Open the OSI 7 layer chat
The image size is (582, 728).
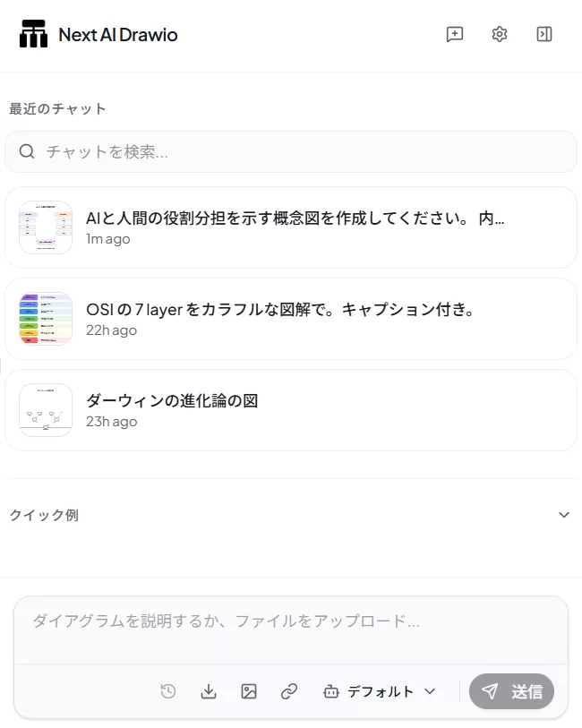295,319
